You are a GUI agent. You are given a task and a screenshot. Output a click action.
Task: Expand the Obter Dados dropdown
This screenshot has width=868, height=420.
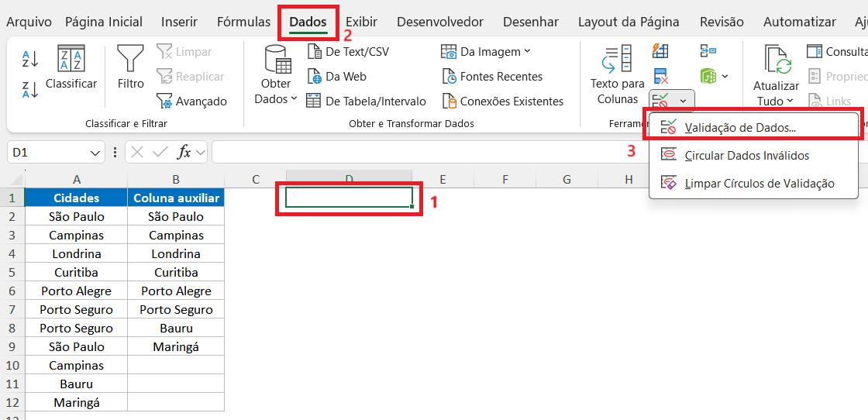[276, 76]
